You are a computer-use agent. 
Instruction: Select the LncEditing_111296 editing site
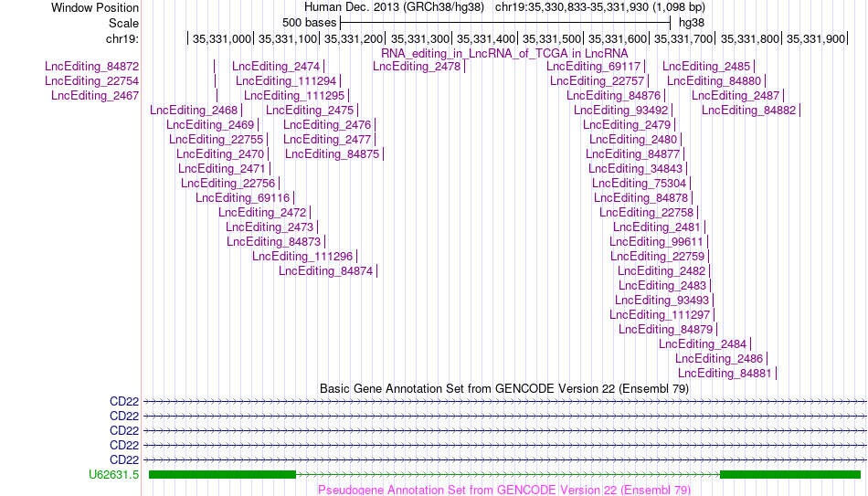(x=302, y=257)
